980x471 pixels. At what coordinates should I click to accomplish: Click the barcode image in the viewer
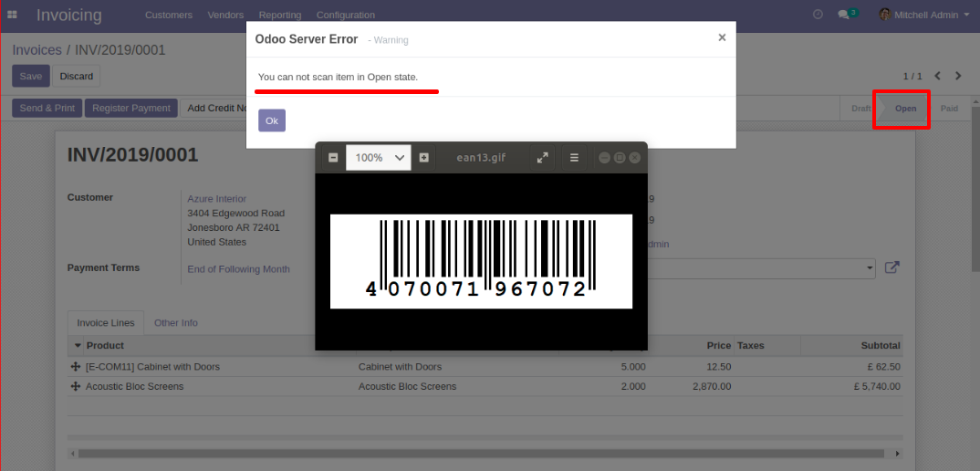click(481, 261)
